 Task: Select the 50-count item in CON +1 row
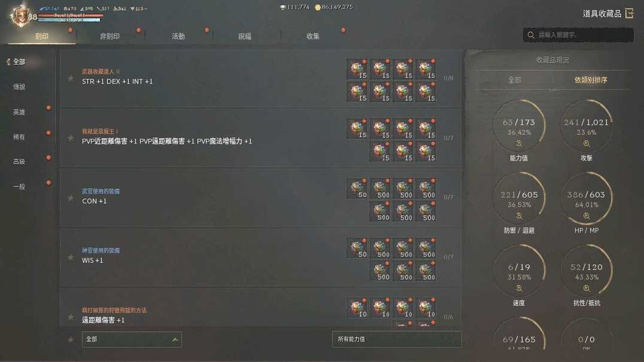(x=358, y=188)
